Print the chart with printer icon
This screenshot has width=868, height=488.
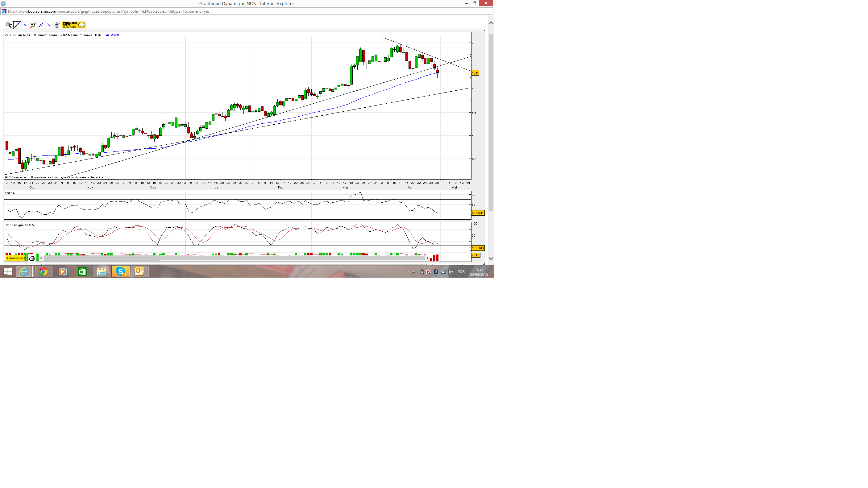click(x=32, y=258)
